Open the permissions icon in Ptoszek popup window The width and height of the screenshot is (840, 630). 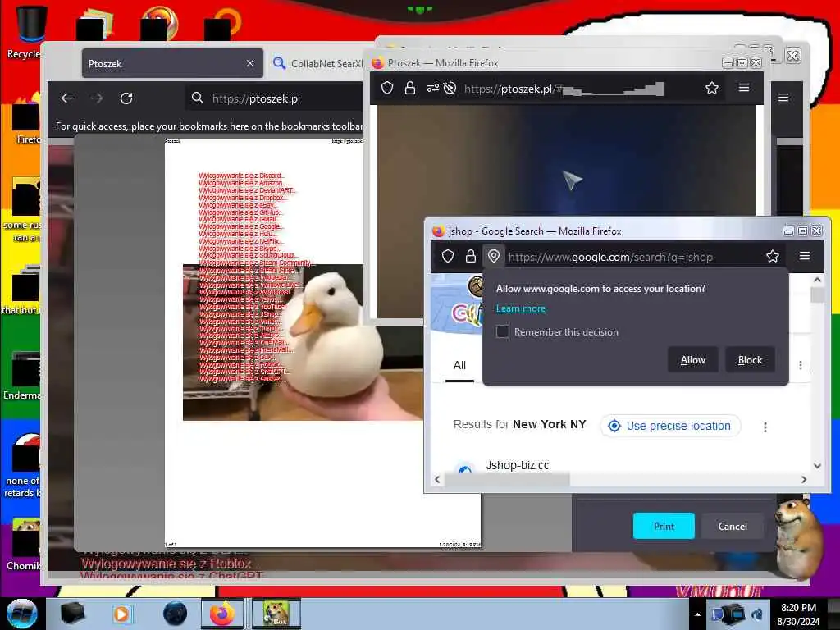pos(432,88)
